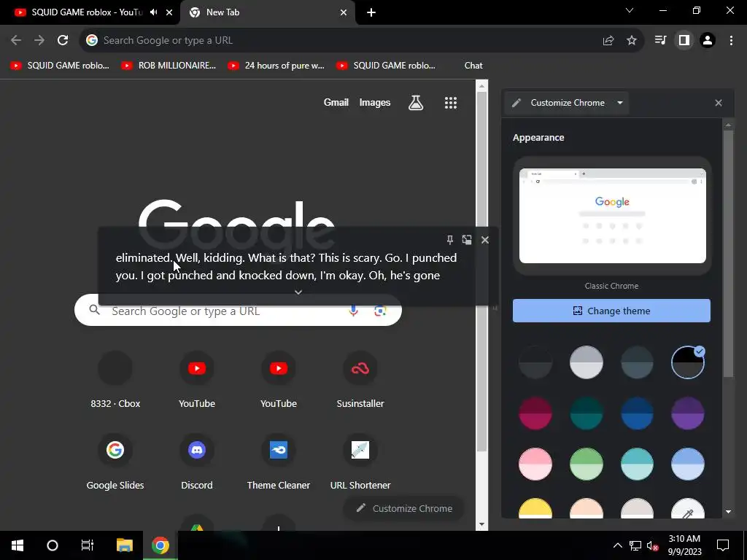Pick the dark blue color swatch
Screen dimensions: 747x560
coord(637,413)
